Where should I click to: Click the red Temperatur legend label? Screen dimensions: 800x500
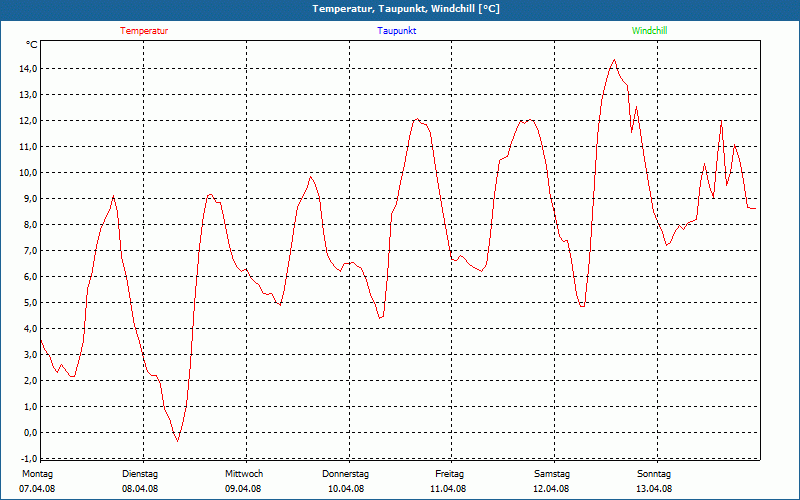click(x=144, y=31)
